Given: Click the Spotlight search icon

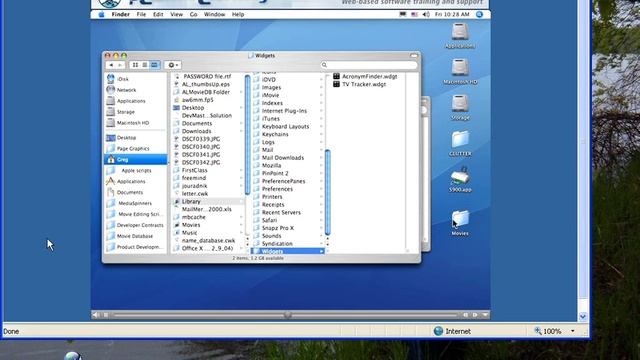Looking at the screenshot, I should (x=480, y=14).
